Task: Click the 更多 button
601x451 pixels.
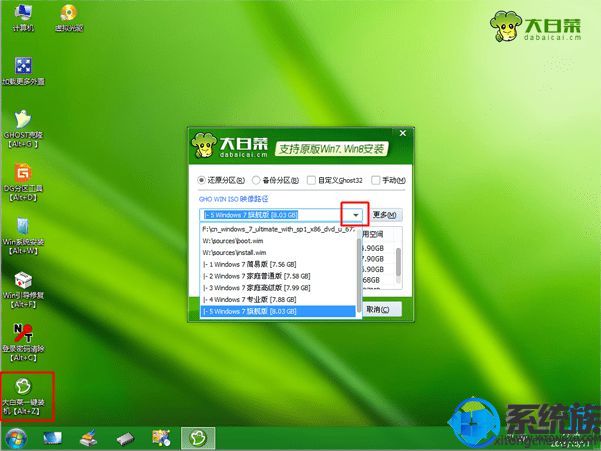Action: (384, 215)
